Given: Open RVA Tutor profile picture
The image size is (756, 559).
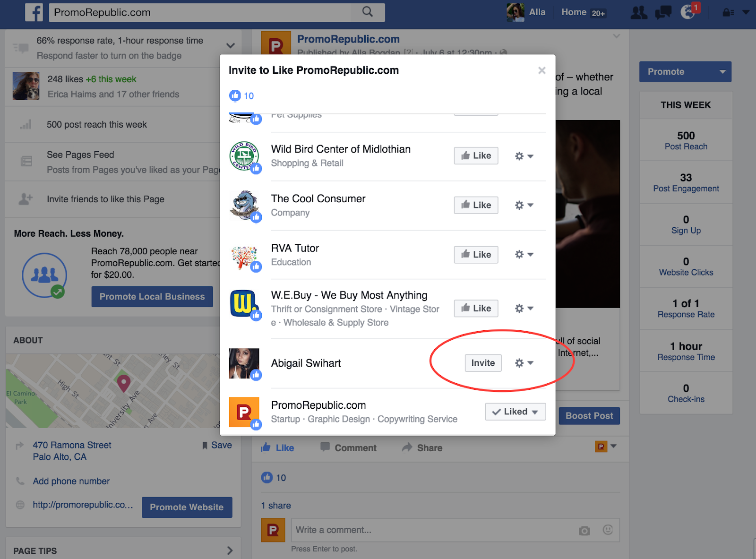Looking at the screenshot, I should [244, 257].
